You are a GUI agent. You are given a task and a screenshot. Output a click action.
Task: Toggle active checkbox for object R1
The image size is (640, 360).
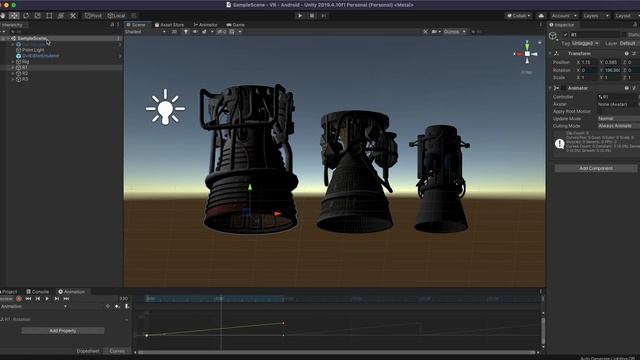pyautogui.click(x=565, y=35)
